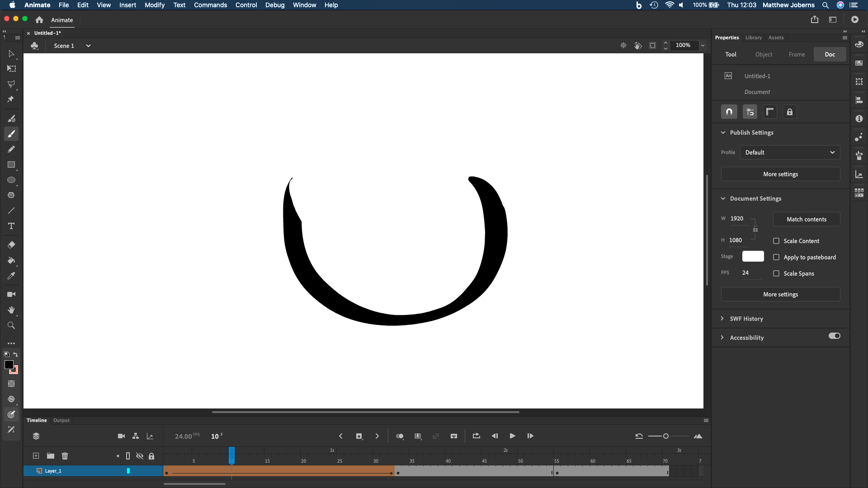
Task: Click the Match contents button
Action: click(x=806, y=219)
